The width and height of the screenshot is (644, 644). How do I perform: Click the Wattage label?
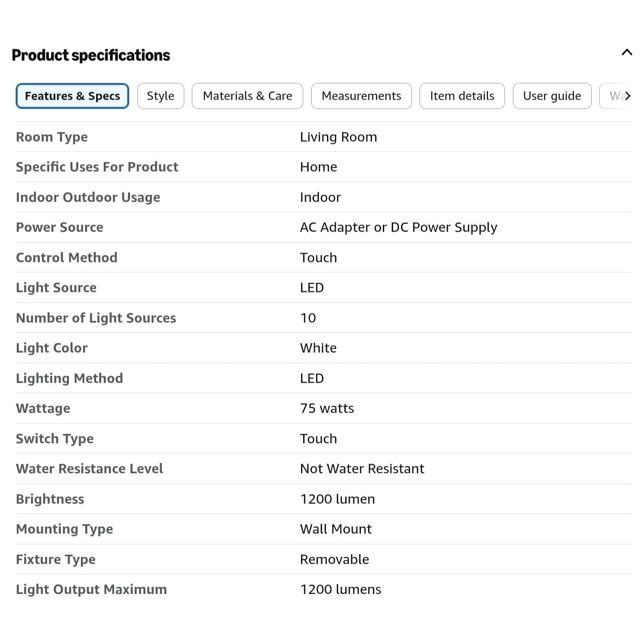click(43, 408)
